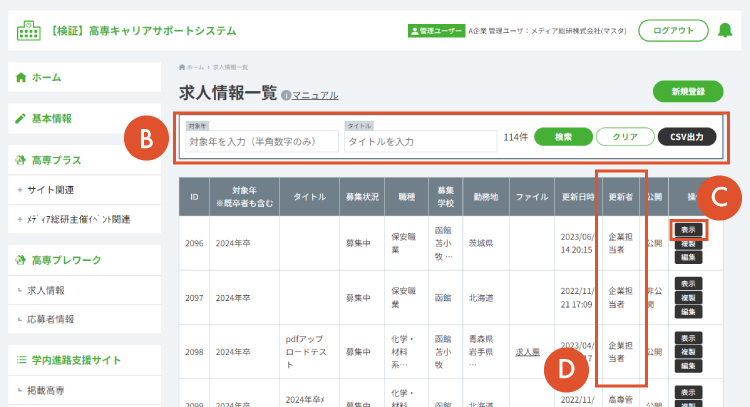Focus the タイトル input field
The width and height of the screenshot is (750, 407).
point(420,142)
